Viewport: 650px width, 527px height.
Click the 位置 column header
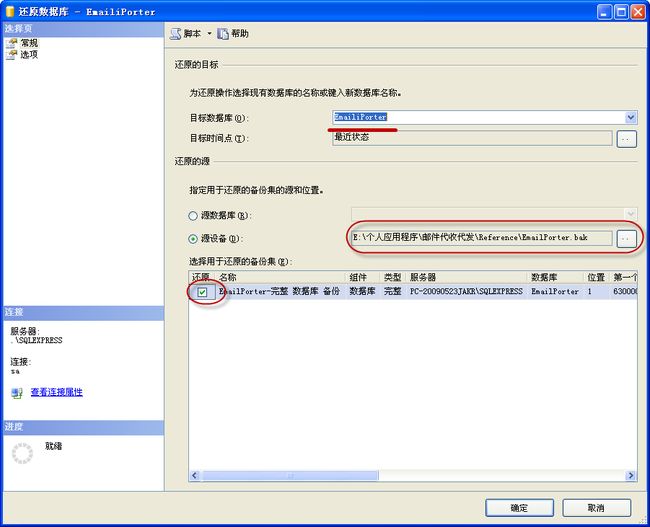pos(596,277)
